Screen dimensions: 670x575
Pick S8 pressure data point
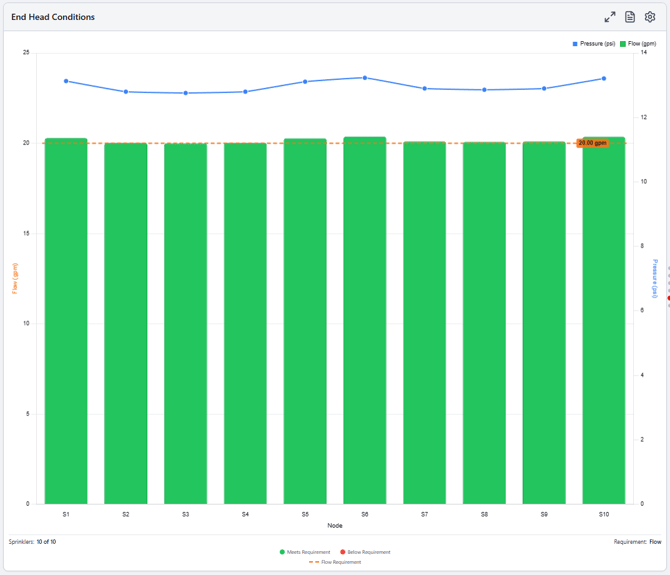(484, 90)
